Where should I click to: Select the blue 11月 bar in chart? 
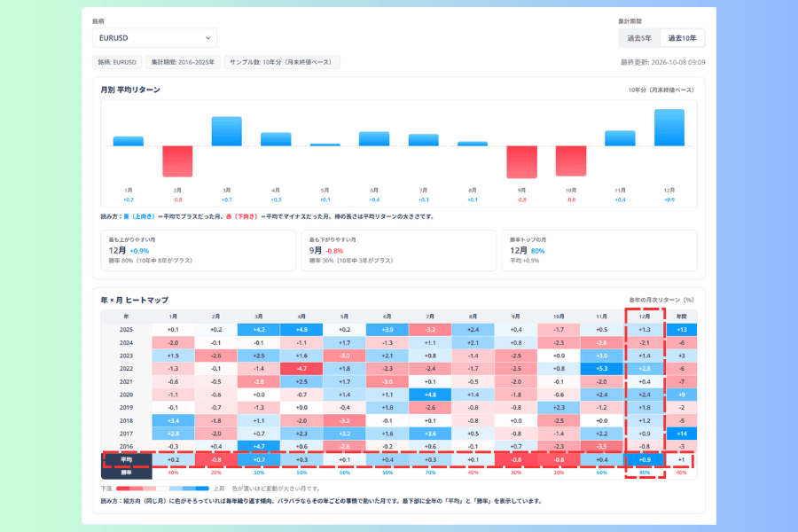(620, 138)
